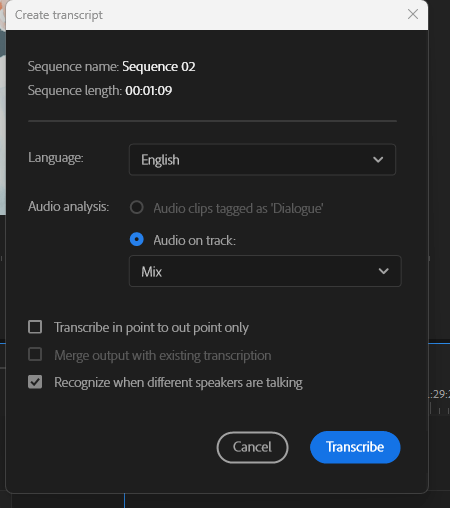Viewport: 450px width, 508px height.
Task: Uncheck Recognize when different speakers are talking
Action: 35,382
